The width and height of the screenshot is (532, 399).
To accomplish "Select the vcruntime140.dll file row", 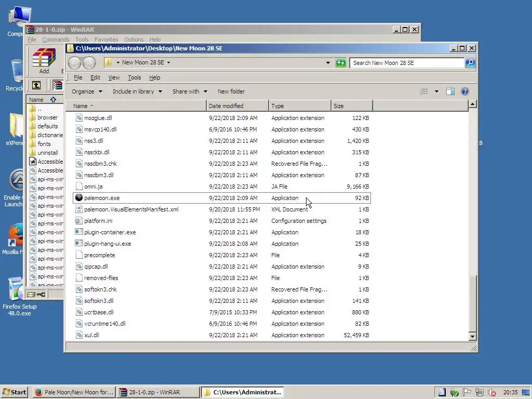I will pos(222,323).
